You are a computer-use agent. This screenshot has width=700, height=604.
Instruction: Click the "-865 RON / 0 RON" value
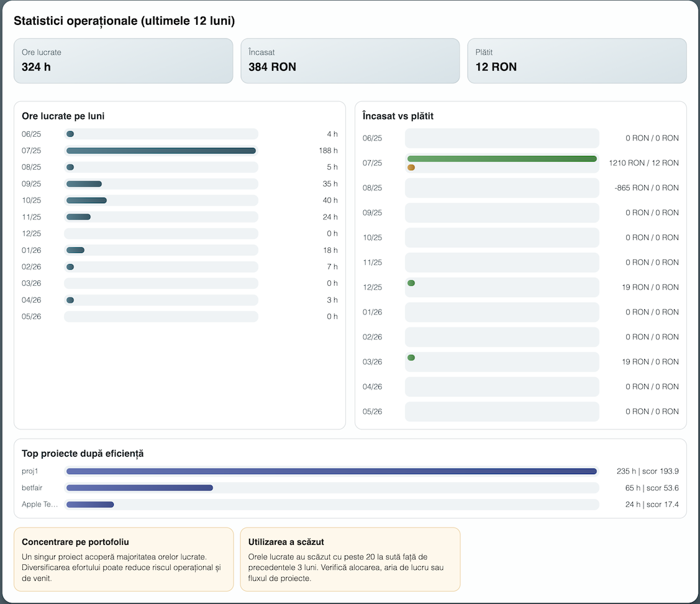click(647, 188)
